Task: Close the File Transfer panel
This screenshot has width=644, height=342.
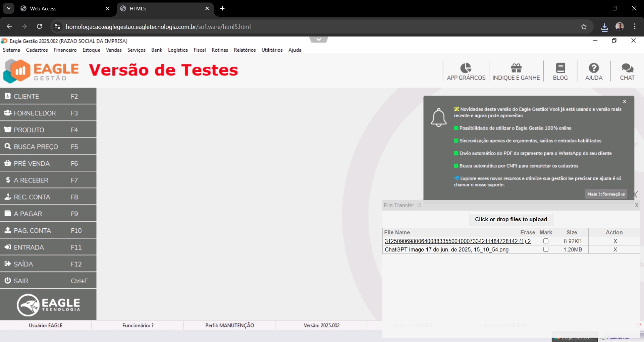Action: 637,205
